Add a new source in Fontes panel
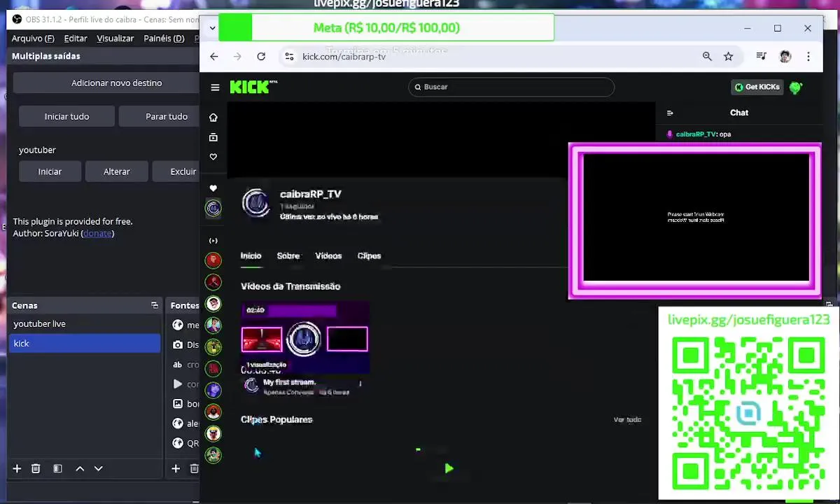840x504 pixels. (176, 468)
